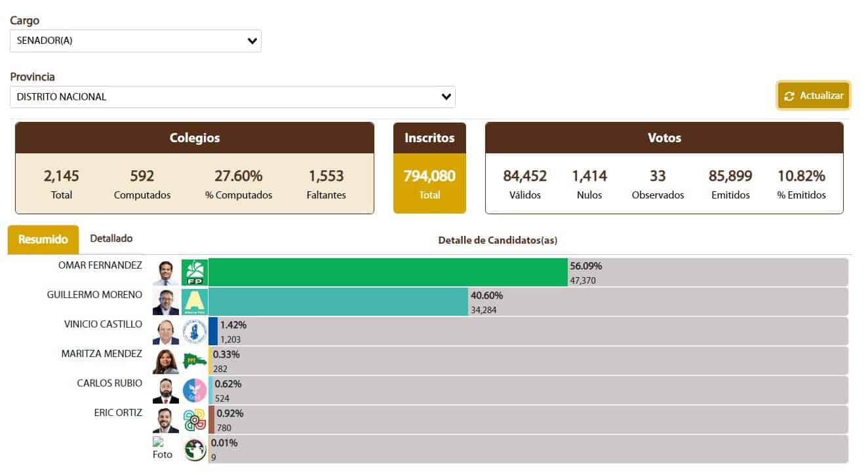
Task: Open the Cargo dropdown showing SENADOR(A)
Action: click(135, 41)
